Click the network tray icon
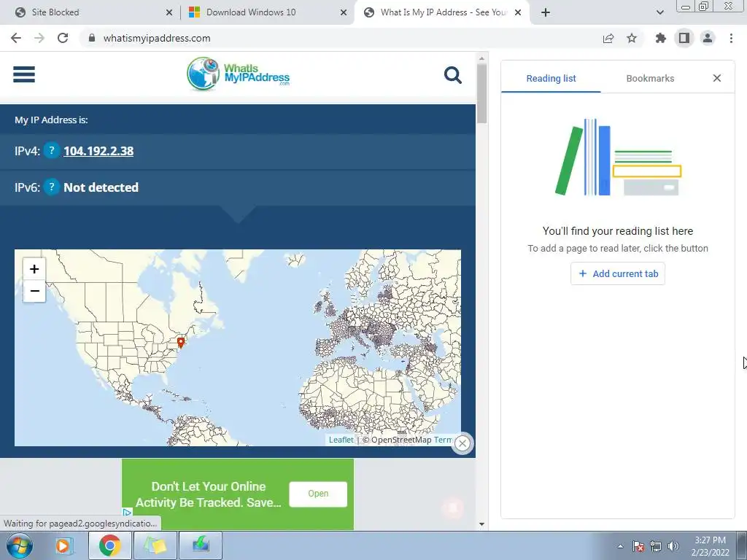Screen dimensions: 747x560 pos(656,546)
